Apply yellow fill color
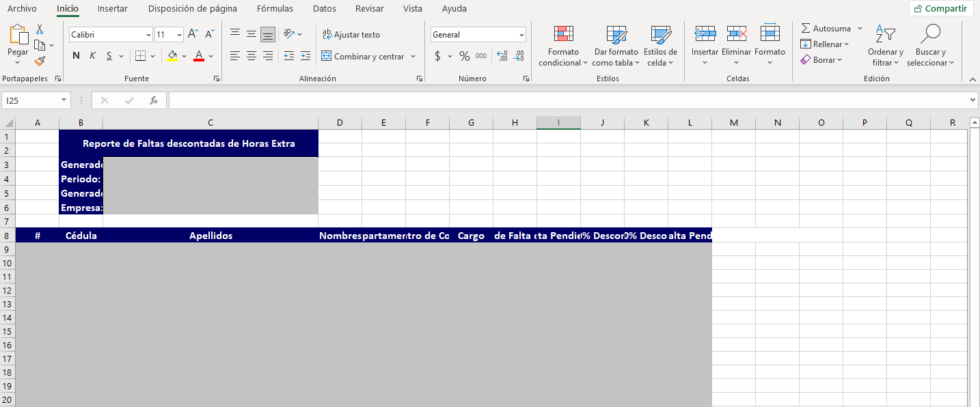This screenshot has height=407, width=980. (172, 56)
